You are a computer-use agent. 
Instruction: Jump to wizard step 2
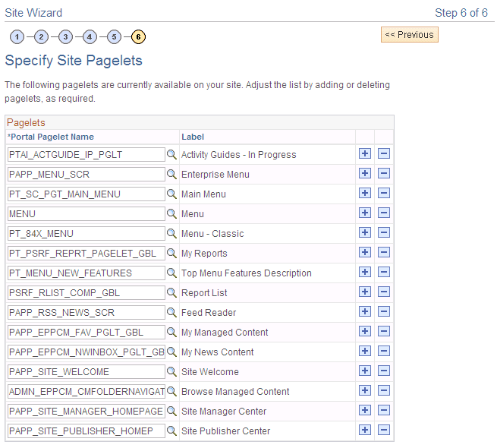[x=41, y=36]
